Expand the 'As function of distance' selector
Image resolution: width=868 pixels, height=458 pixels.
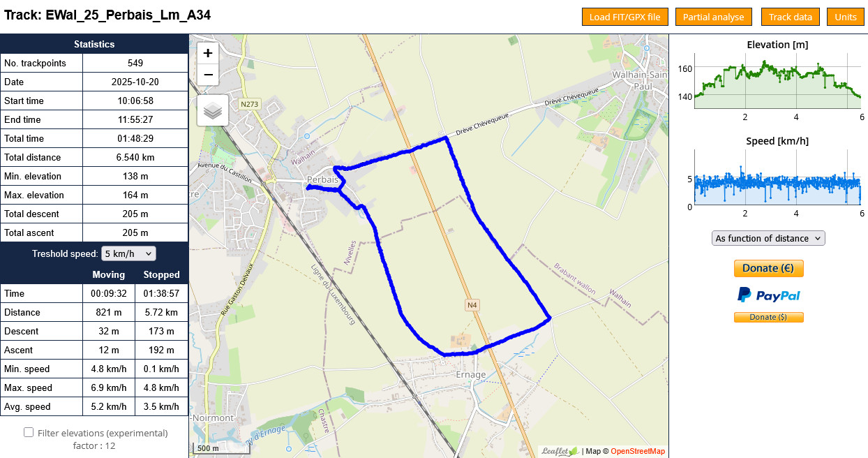pos(768,238)
